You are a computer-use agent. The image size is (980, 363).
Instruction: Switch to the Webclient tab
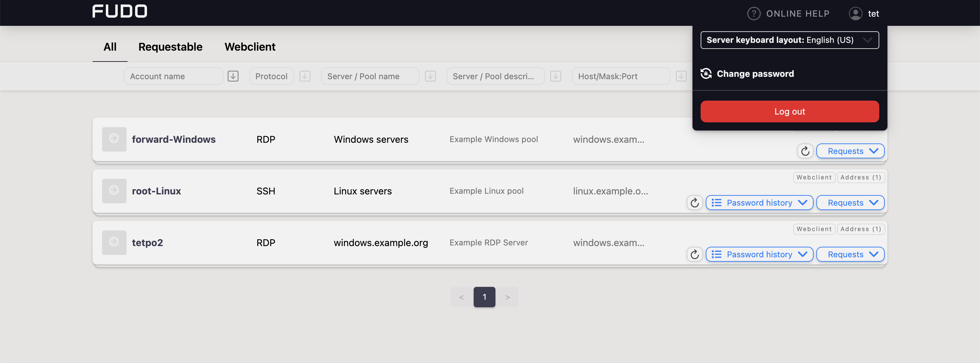click(250, 47)
